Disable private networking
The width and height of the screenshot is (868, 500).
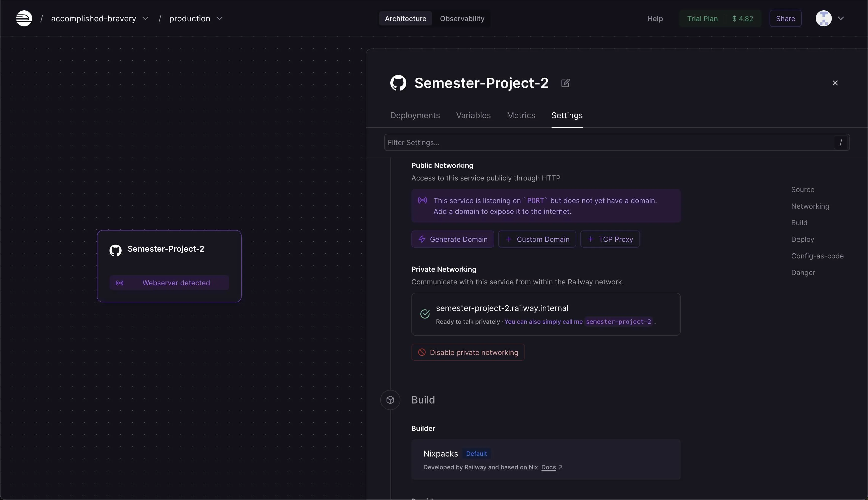468,352
